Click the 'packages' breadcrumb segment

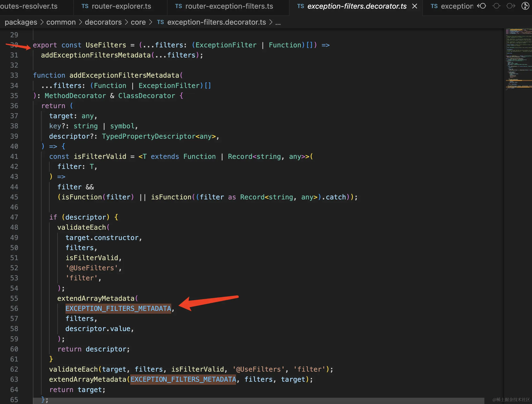(21, 22)
